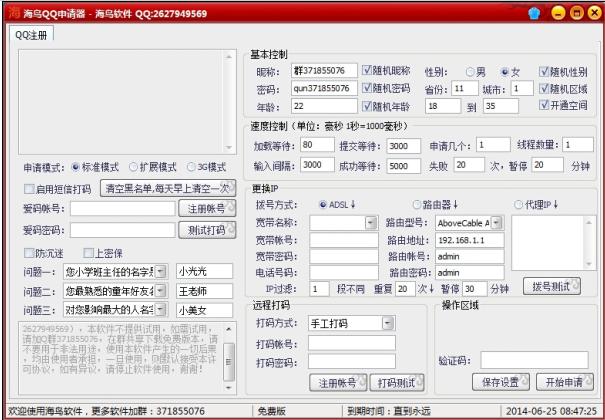This screenshot has height=420, width=605.
Task: Click 问题一 answer field with 小光光
Action: (204, 272)
